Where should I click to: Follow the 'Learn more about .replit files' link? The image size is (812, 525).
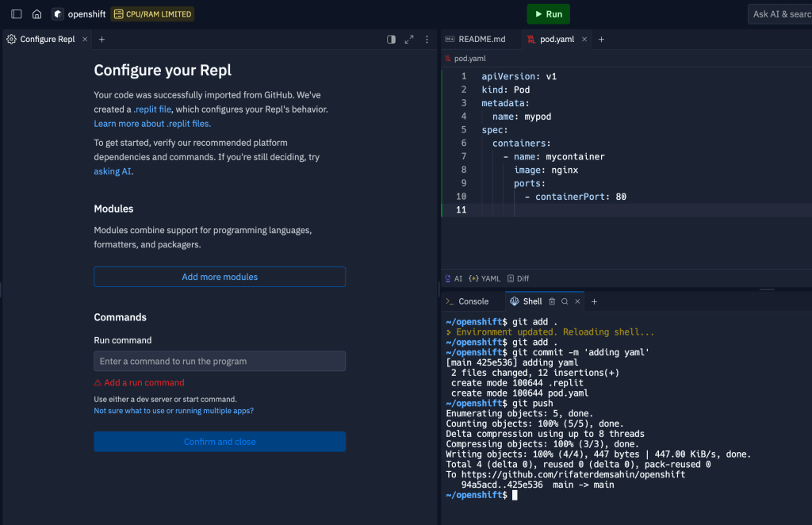[152, 124]
